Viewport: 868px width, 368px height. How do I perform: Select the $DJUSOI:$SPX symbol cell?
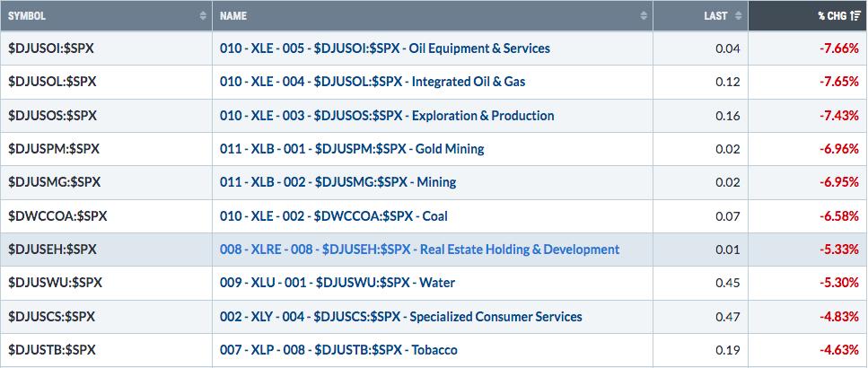pos(51,48)
